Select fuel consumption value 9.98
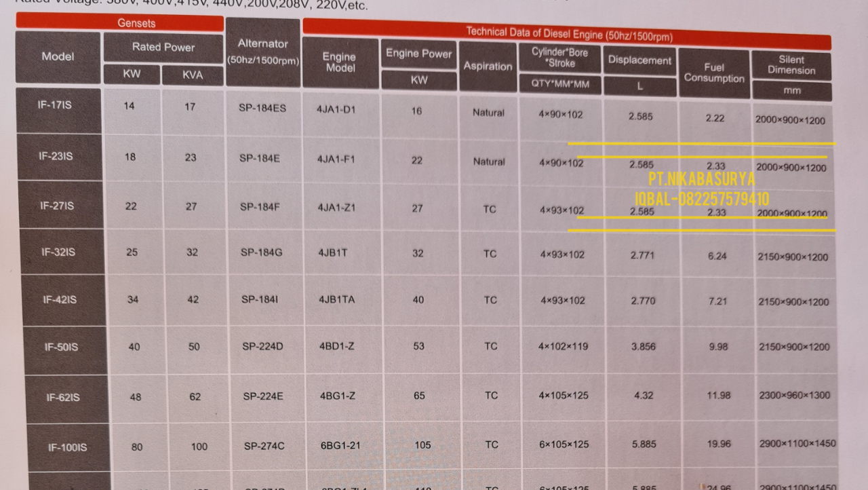Screen dimensions: 868x490 (x=718, y=346)
